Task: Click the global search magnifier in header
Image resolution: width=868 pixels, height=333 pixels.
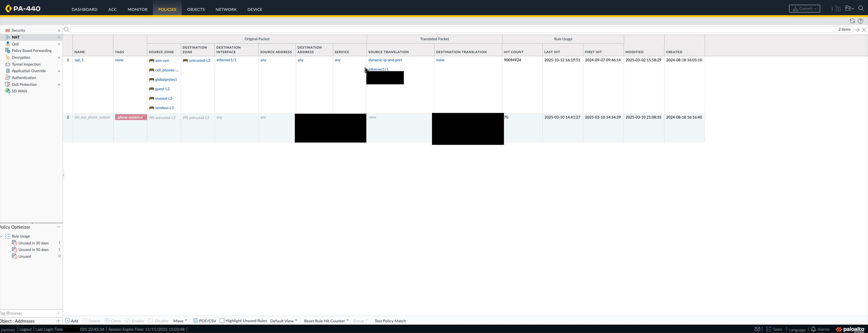Action: [861, 9]
